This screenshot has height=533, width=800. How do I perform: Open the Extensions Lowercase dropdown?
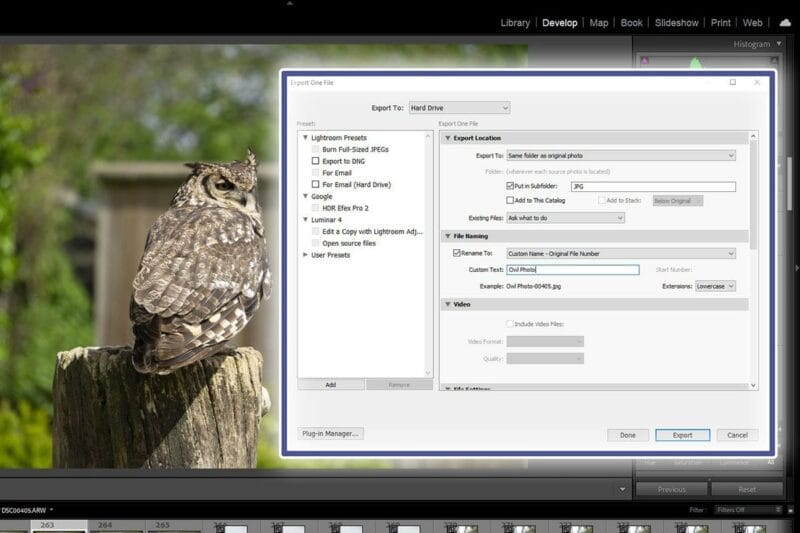pyautogui.click(x=715, y=286)
